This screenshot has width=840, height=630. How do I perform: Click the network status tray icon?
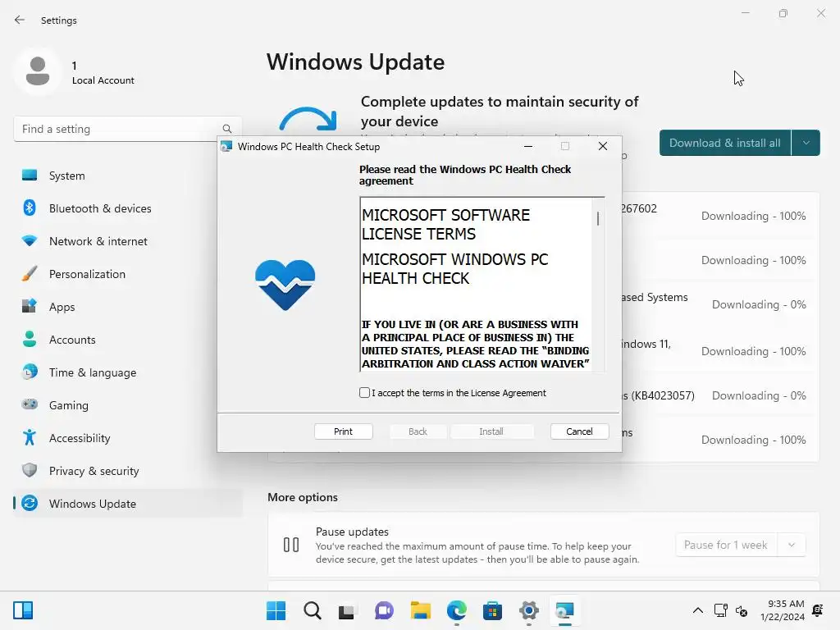pyautogui.click(x=720, y=610)
